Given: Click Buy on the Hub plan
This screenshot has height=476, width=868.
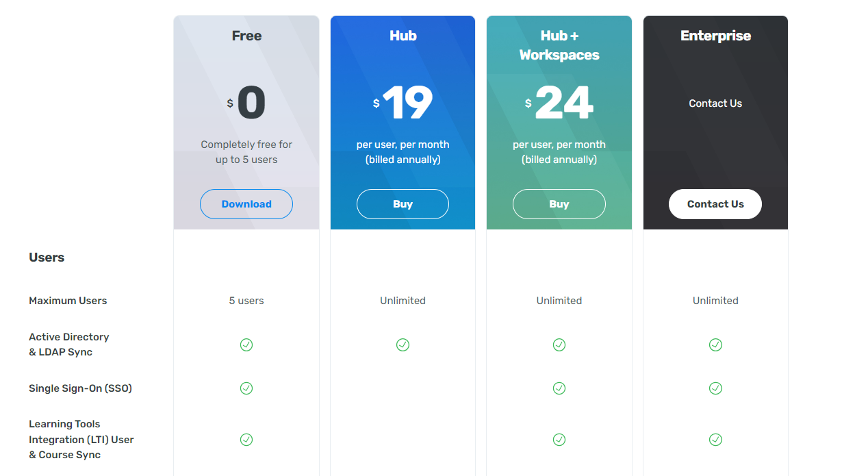Looking at the screenshot, I should [x=403, y=203].
